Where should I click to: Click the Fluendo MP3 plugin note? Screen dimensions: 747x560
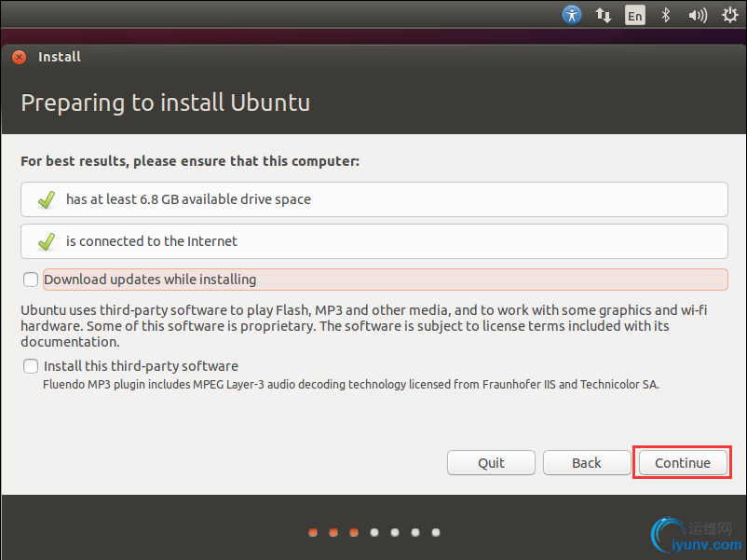[x=351, y=385]
